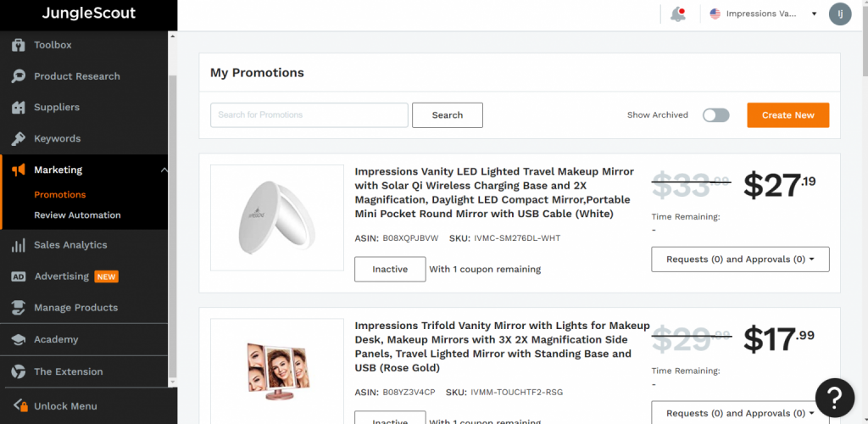Collapse the Marketing menu chevron
Image resolution: width=868 pixels, height=424 pixels.
[164, 170]
